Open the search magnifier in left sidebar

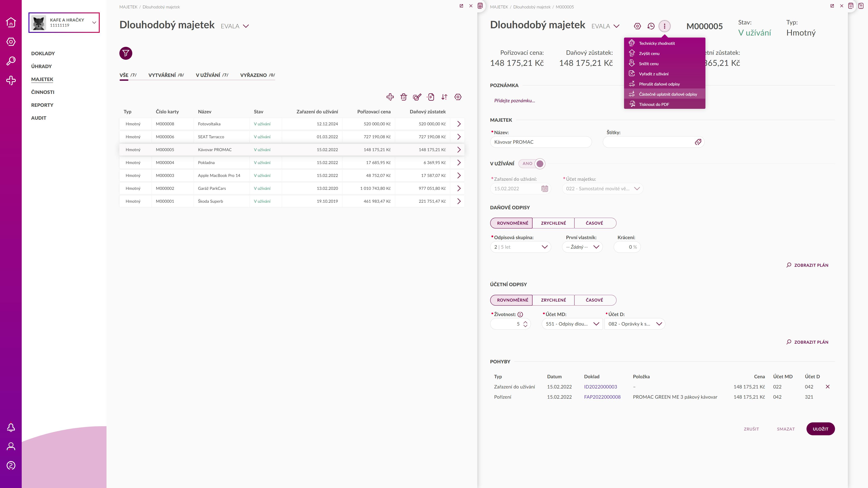(x=11, y=61)
